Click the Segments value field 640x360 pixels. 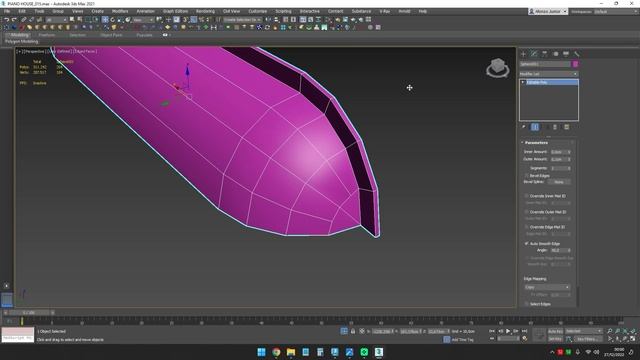tap(558, 168)
